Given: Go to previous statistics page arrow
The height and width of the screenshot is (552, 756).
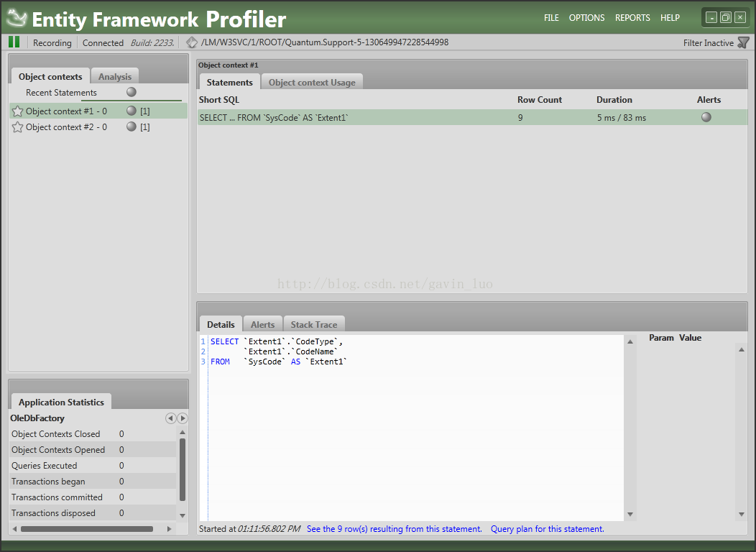Looking at the screenshot, I should (170, 418).
